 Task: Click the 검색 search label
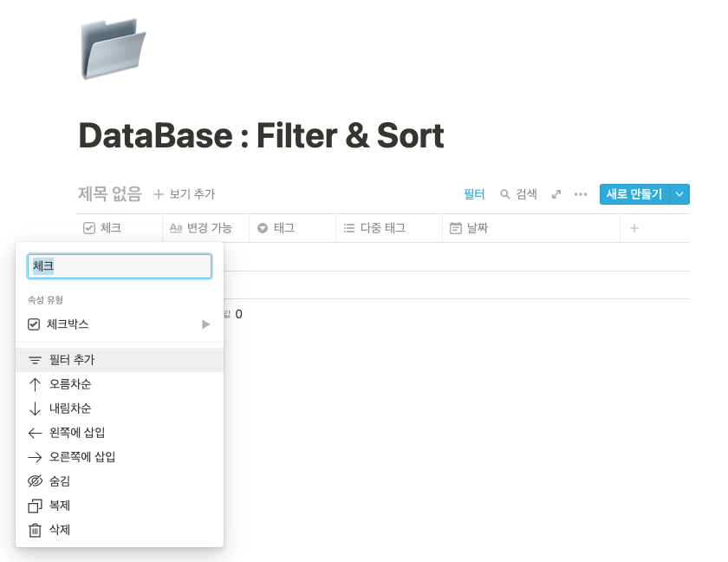click(527, 194)
